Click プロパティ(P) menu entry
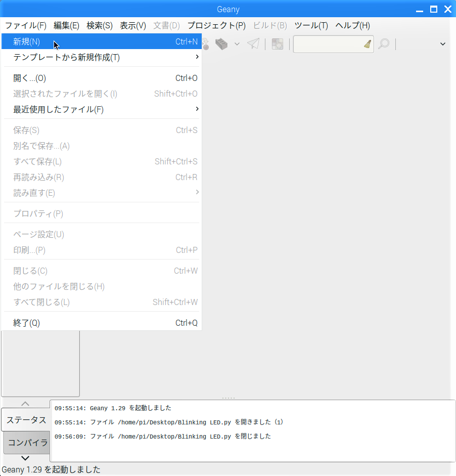The height and width of the screenshot is (476, 456). pyautogui.click(x=102, y=213)
